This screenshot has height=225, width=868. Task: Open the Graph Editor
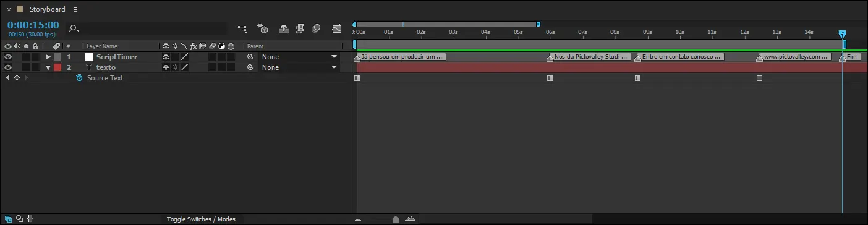point(337,28)
